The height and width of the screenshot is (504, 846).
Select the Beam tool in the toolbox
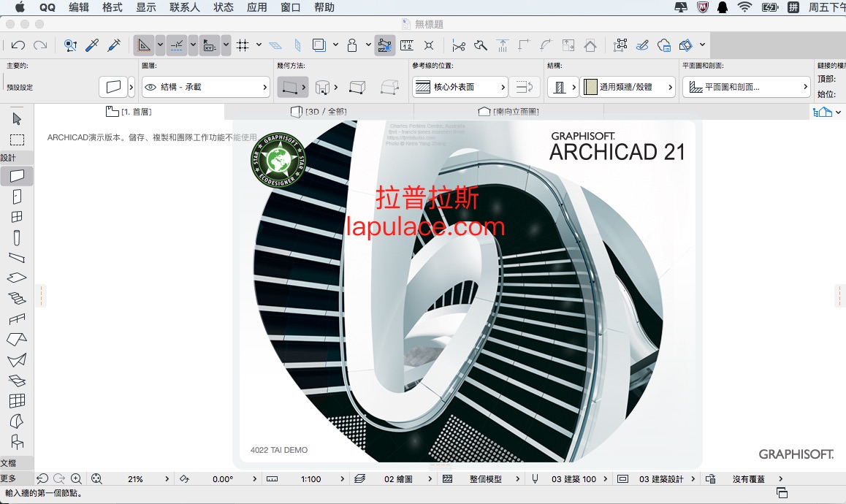[x=17, y=257]
